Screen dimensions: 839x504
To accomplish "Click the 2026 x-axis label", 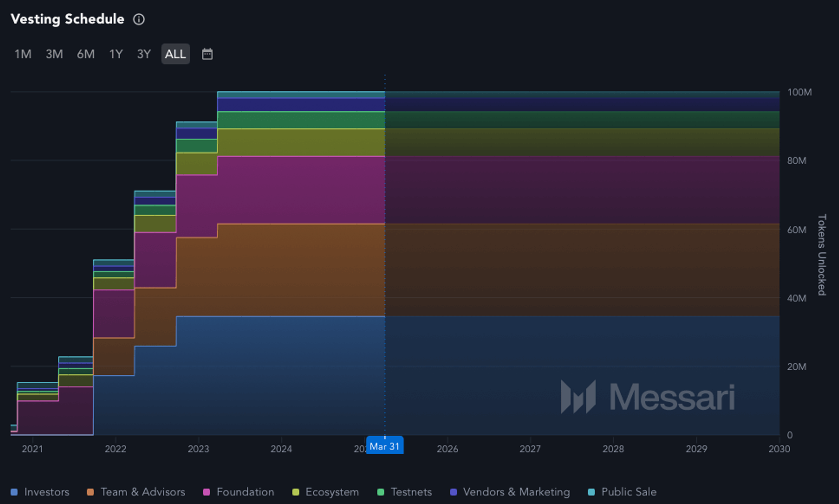I will pyautogui.click(x=447, y=449).
